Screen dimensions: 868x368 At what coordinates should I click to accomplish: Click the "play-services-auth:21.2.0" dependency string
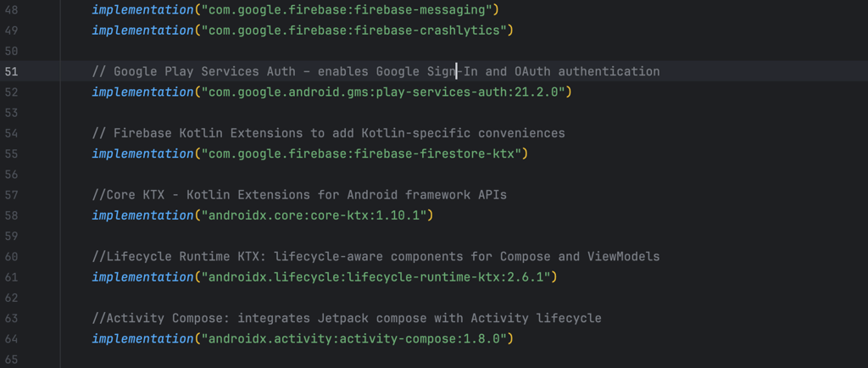pyautogui.click(x=382, y=92)
